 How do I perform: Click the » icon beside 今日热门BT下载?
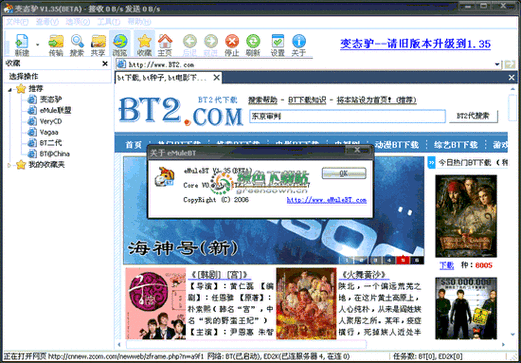431,163
